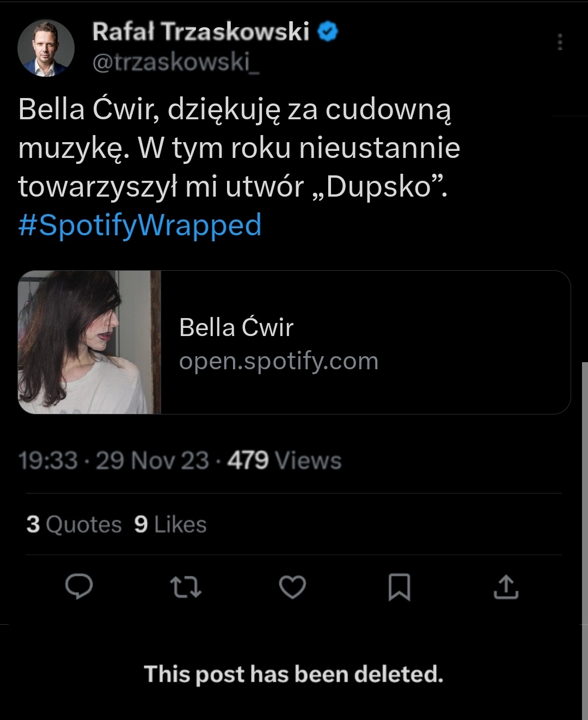Click the blue verified badge
588x720 pixels.
[328, 32]
